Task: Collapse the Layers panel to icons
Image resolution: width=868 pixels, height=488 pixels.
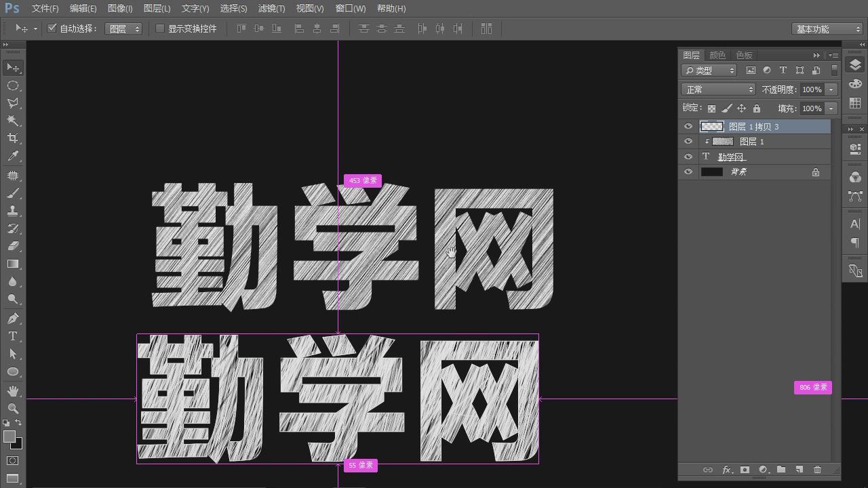Action: click(x=816, y=55)
